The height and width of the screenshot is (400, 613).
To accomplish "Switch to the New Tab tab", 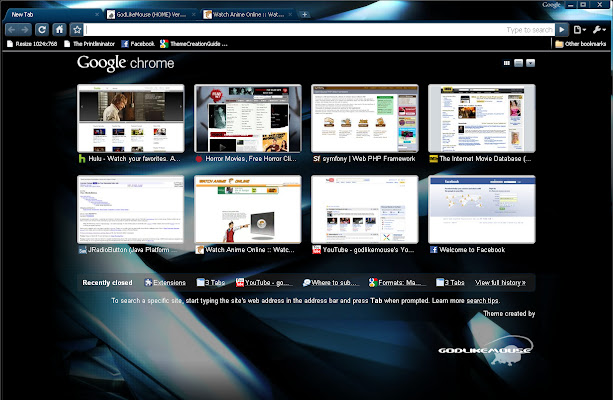I will pyautogui.click(x=53, y=14).
